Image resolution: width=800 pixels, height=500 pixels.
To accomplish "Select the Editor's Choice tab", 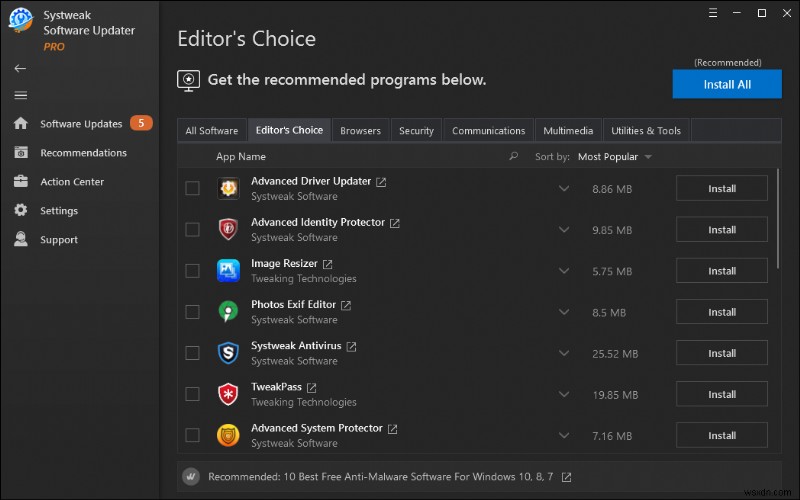I will [x=289, y=130].
